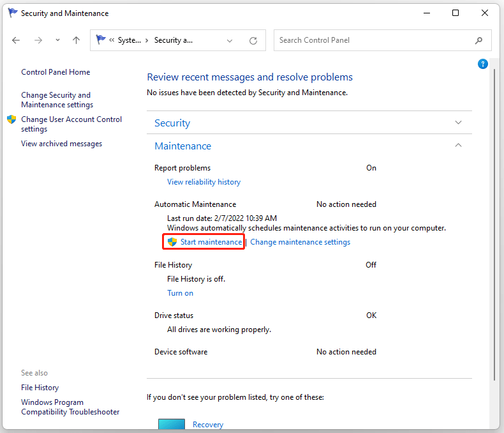Click the Recovery icon thumbnail
Screen dimensions: 504x433
tap(172, 424)
